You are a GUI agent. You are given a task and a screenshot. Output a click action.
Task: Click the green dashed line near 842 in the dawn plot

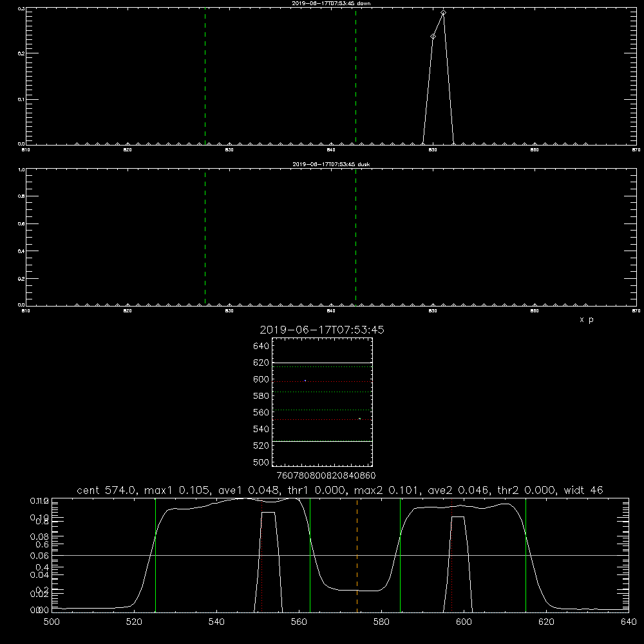[x=355, y=77]
